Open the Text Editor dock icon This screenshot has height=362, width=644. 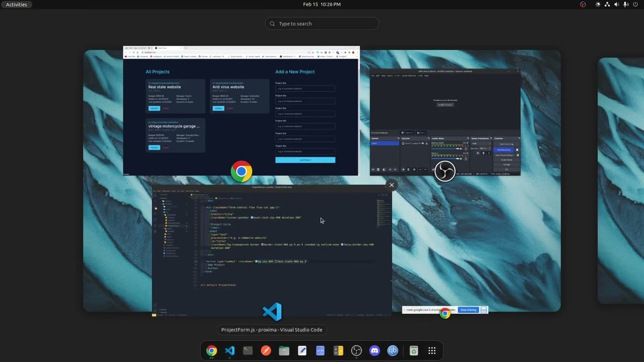[x=302, y=351]
